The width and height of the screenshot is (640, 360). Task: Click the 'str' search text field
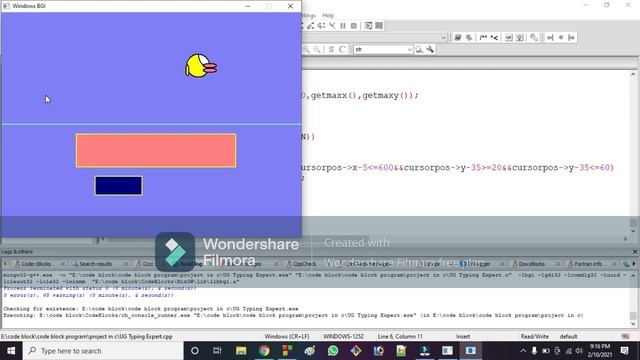tap(380, 49)
